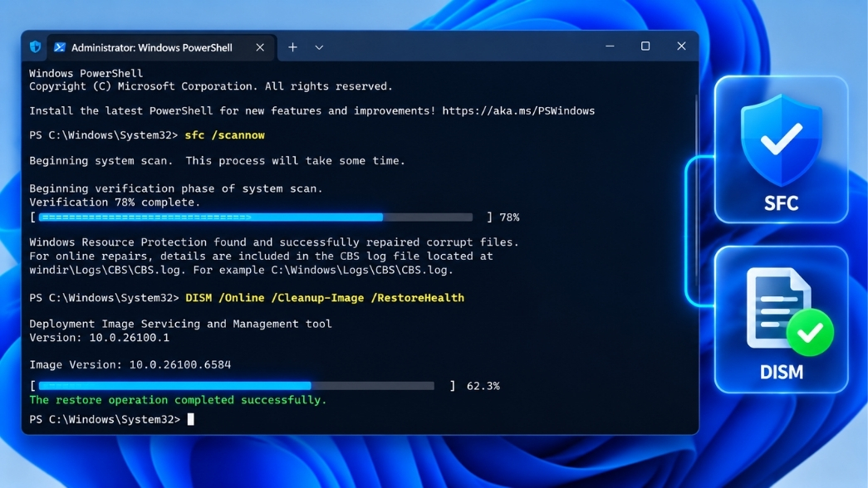
Task: Open a new tab with plus button
Action: click(292, 47)
